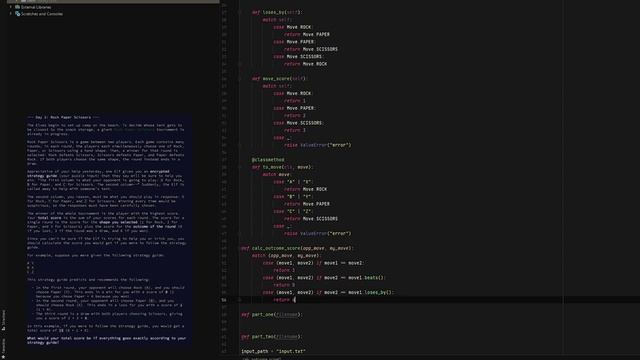Click the 'def part_one(filename):' line
Image resolution: width=640 pixels, height=360 pixels.
point(272,314)
